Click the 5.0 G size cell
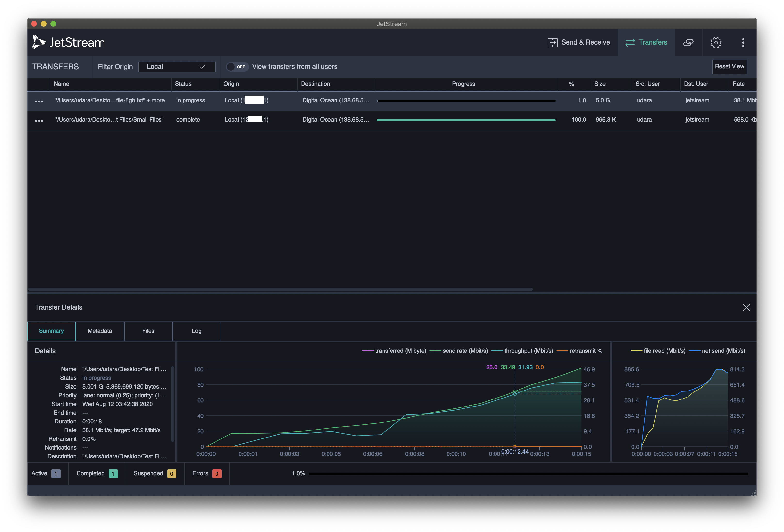Image resolution: width=784 pixels, height=532 pixels. coord(602,101)
